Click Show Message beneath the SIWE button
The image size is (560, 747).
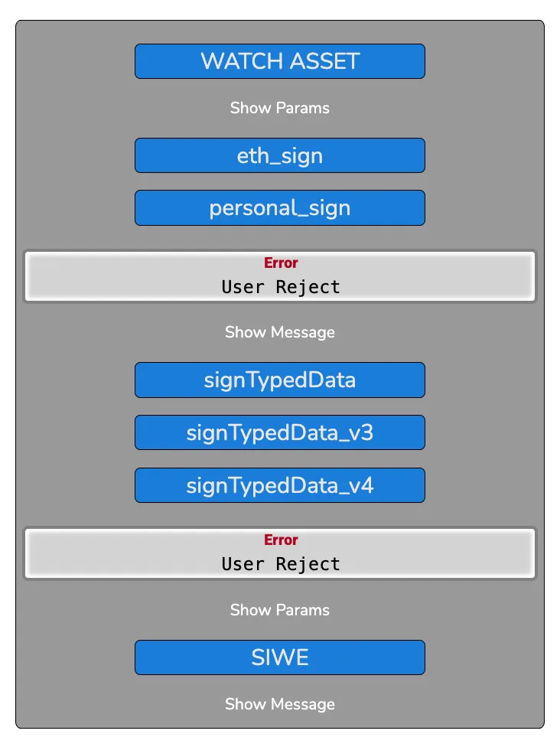tap(279, 704)
